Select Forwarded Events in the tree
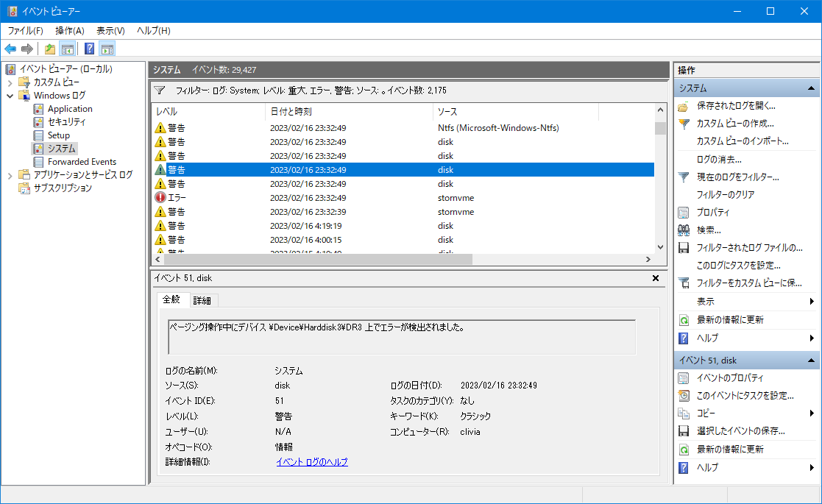822x504 pixels. tap(82, 161)
